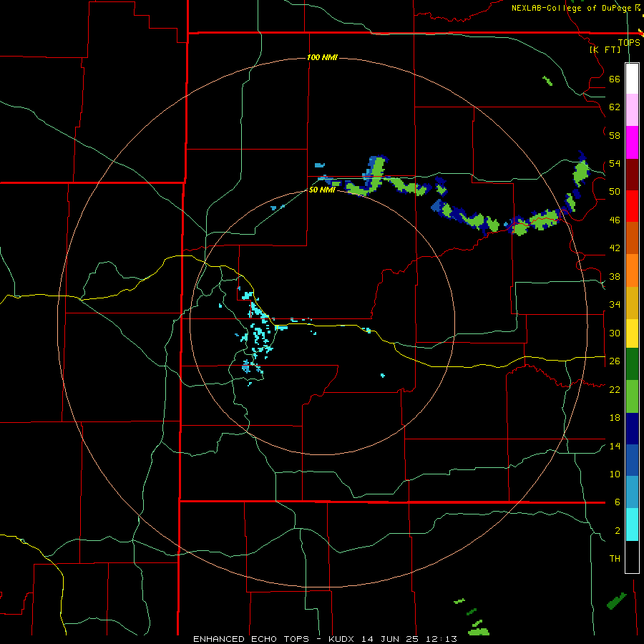Click the '100 NMI' range ring label
644x644 pixels.
322,57
